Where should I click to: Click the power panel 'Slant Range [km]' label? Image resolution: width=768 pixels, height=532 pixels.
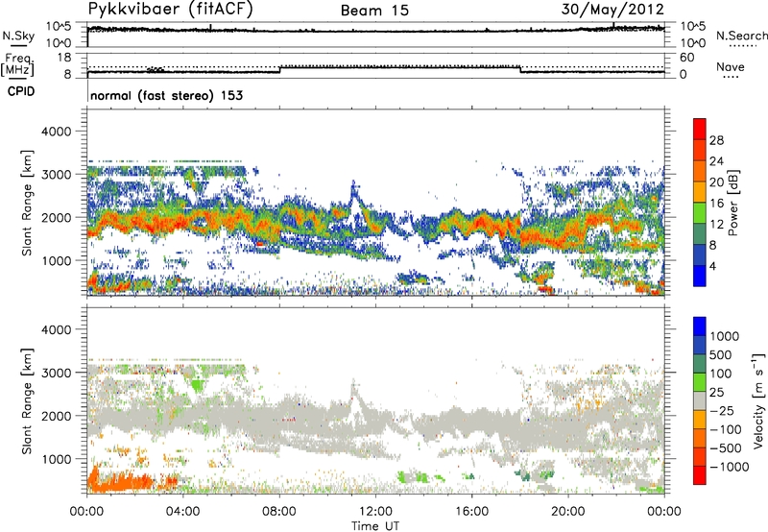(27, 203)
